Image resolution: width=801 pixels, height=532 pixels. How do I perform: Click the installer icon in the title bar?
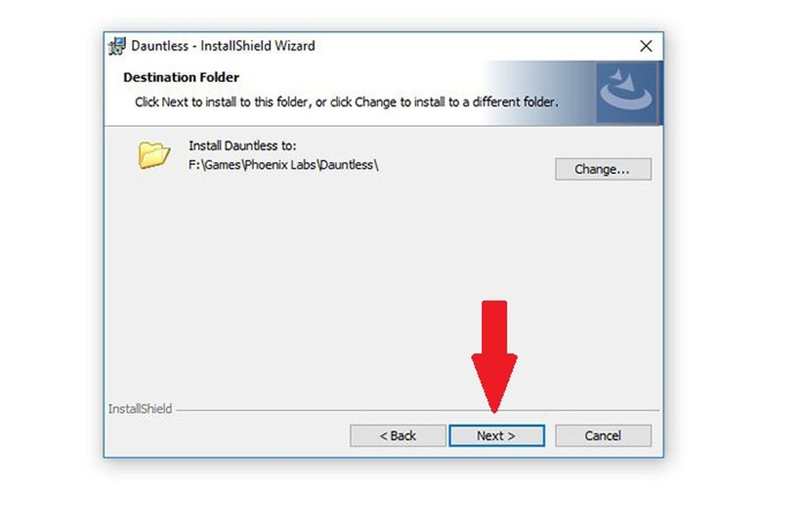pyautogui.click(x=117, y=46)
